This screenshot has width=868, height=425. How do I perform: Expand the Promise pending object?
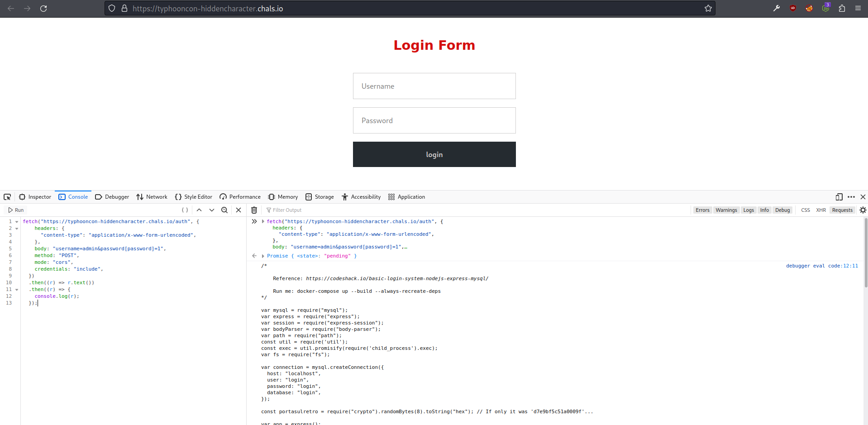pos(263,256)
